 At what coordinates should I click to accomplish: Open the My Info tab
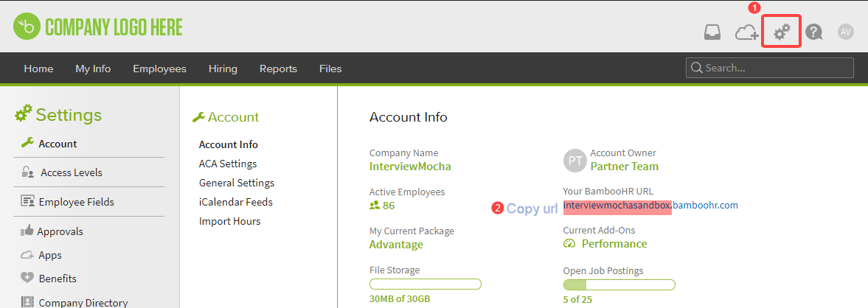93,69
